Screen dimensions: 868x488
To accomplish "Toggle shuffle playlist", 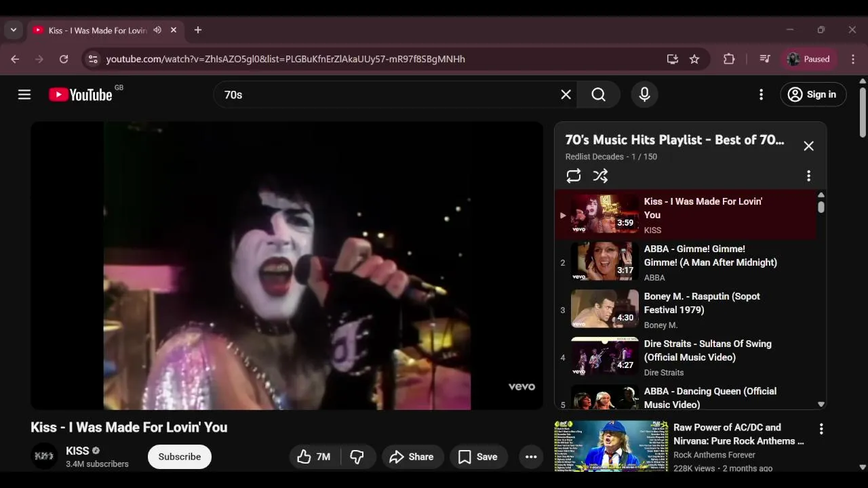I will tap(600, 176).
